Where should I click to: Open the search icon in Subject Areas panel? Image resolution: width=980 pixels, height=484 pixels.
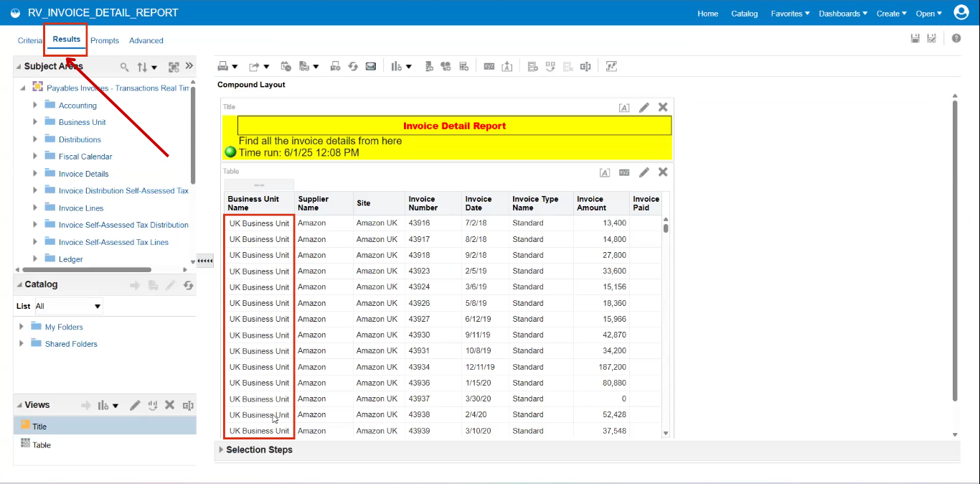pyautogui.click(x=124, y=66)
